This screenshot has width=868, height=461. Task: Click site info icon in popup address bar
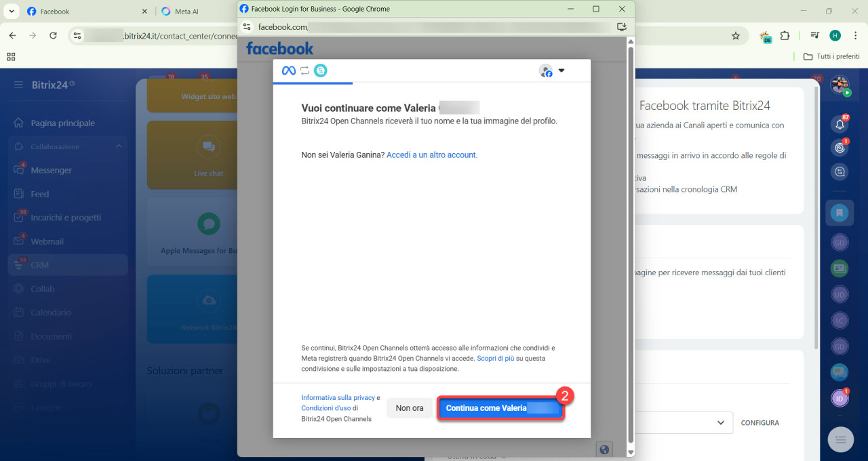(x=247, y=26)
